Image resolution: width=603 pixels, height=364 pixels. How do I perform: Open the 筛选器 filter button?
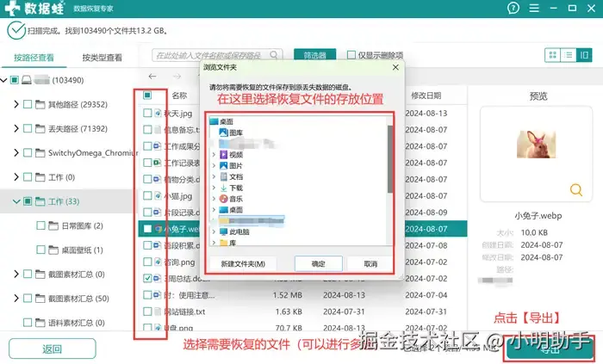pyautogui.click(x=315, y=55)
